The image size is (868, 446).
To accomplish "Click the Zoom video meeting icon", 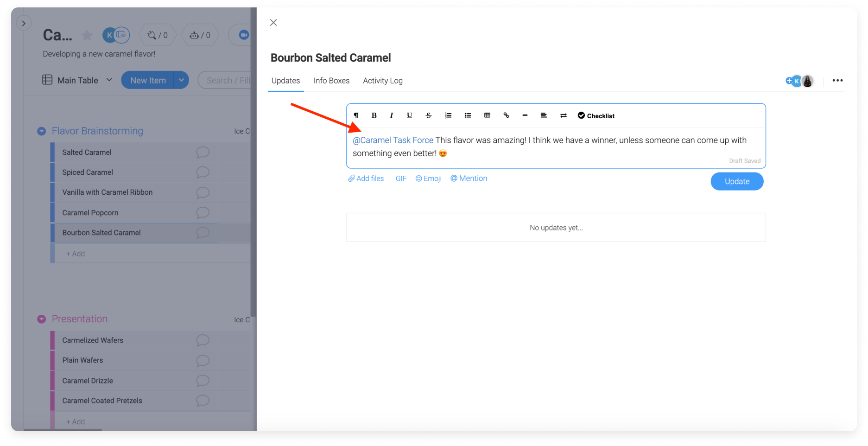I will (243, 35).
